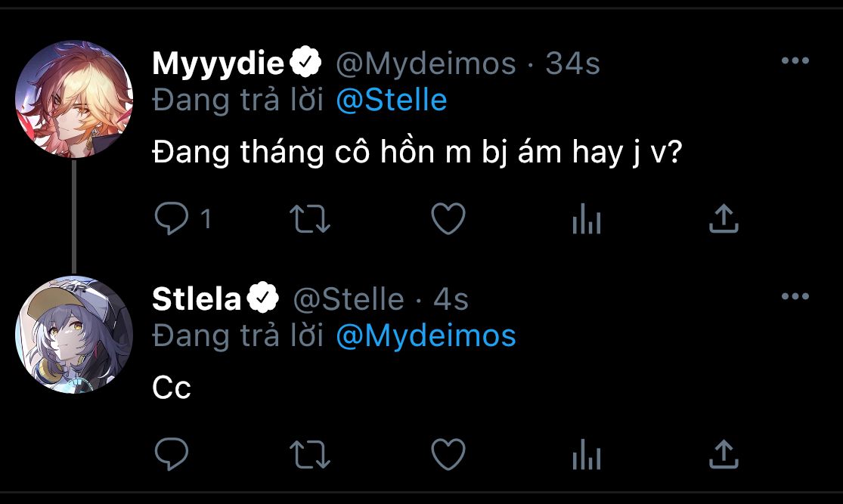
Task: Open Myyydie's profile picture
Action: click(x=74, y=98)
